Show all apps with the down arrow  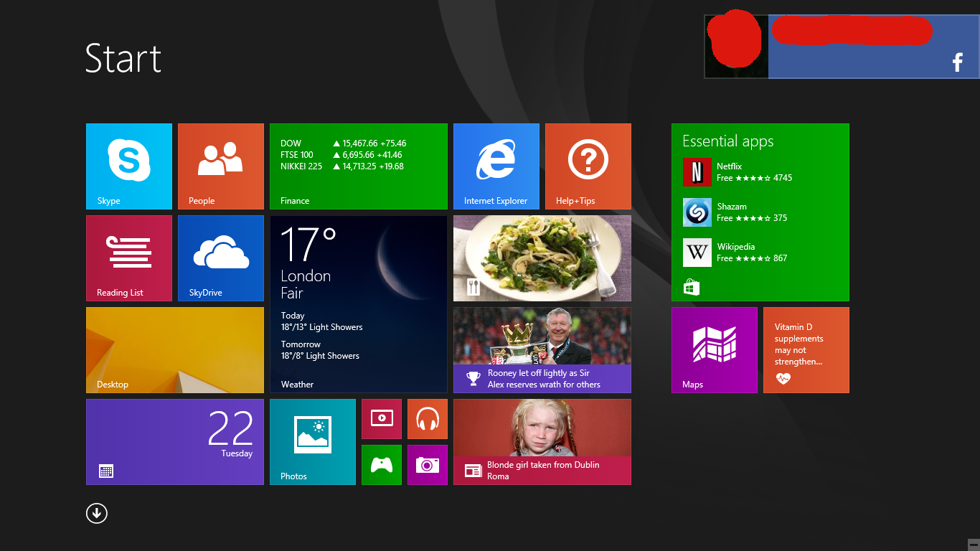(x=97, y=513)
